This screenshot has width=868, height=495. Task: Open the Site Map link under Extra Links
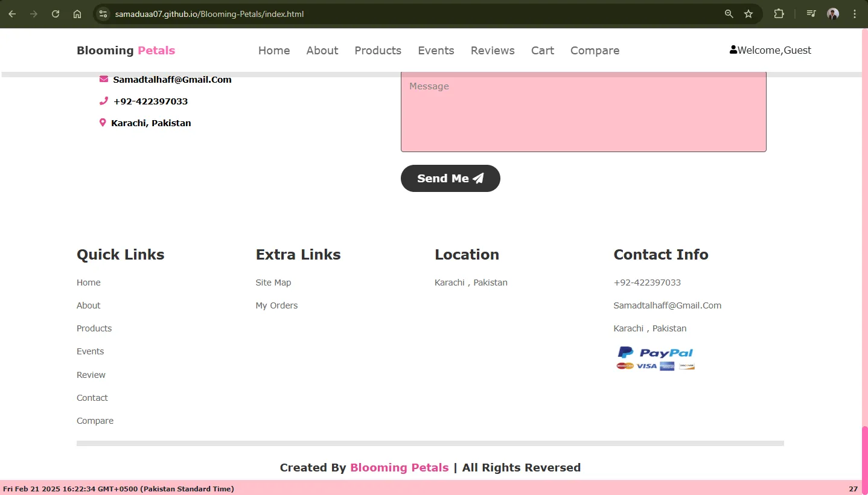click(x=273, y=283)
